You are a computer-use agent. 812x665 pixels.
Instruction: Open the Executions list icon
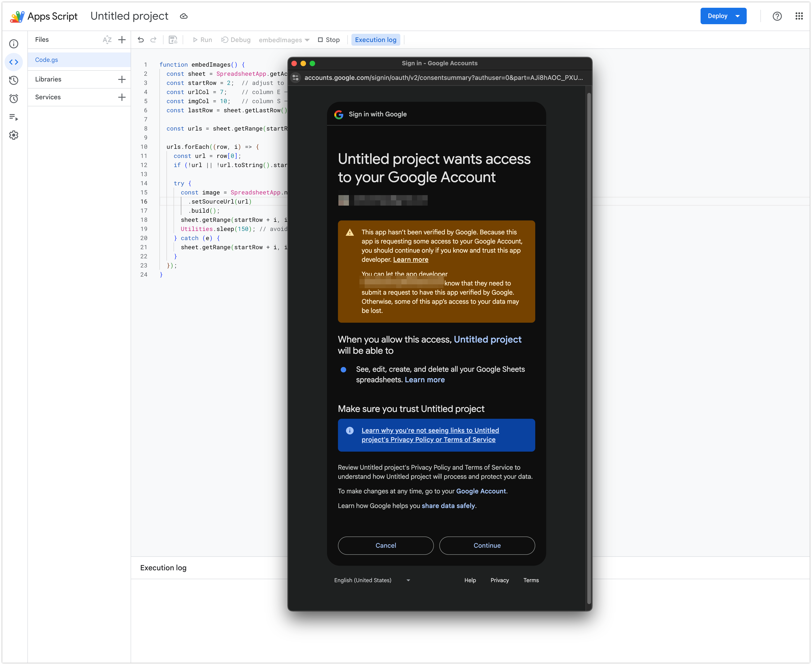(14, 117)
